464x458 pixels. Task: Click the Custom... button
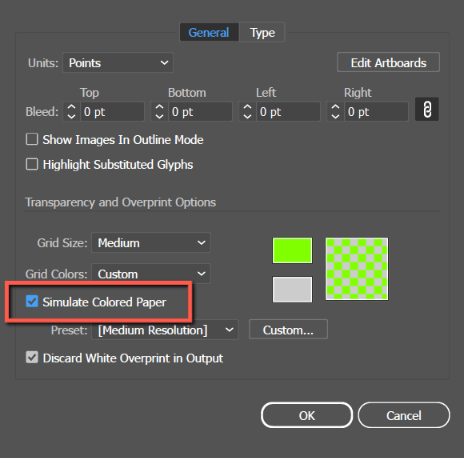point(288,330)
